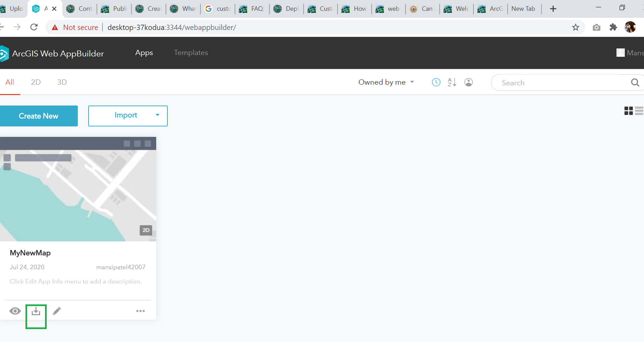The width and height of the screenshot is (644, 342).
Task: Open the MyNewMap map thumbnail
Action: (78, 189)
